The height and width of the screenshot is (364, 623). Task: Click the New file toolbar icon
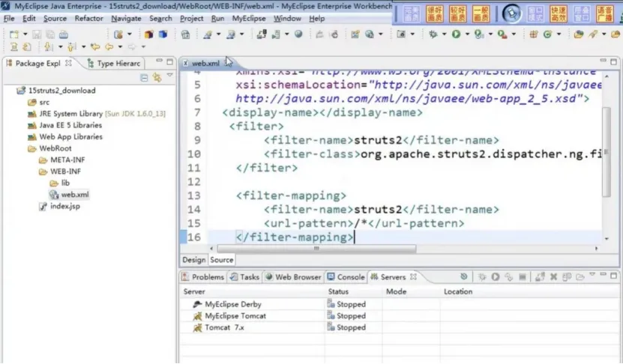pyautogui.click(x=14, y=34)
